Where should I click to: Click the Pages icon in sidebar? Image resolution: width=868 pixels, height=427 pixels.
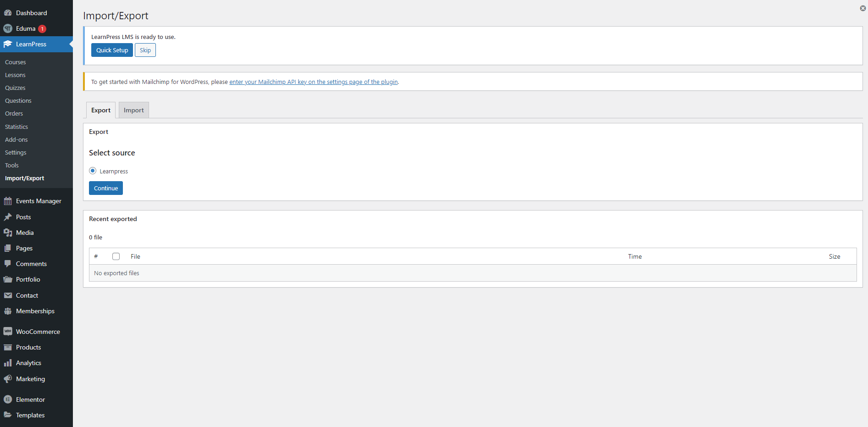8,248
